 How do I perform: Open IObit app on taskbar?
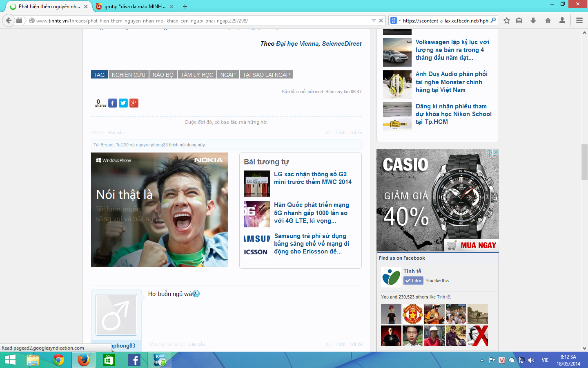pos(160,360)
